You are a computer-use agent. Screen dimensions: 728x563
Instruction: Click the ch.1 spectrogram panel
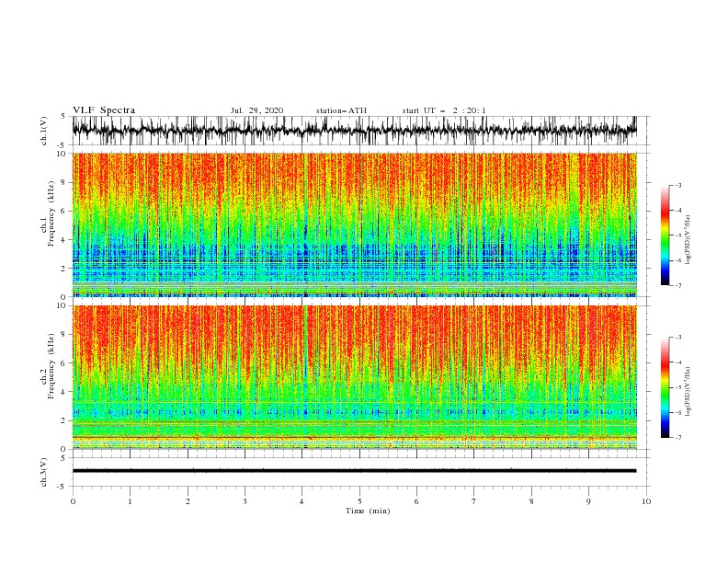click(x=355, y=224)
